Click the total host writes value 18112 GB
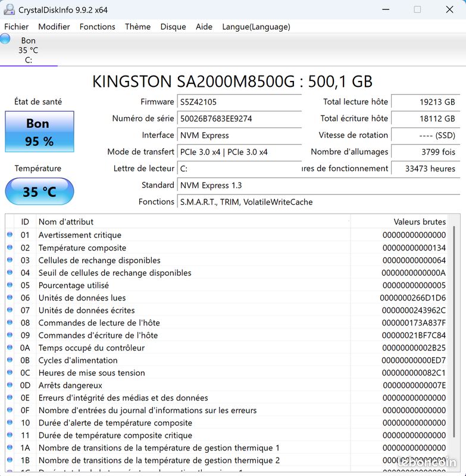 (x=426, y=118)
